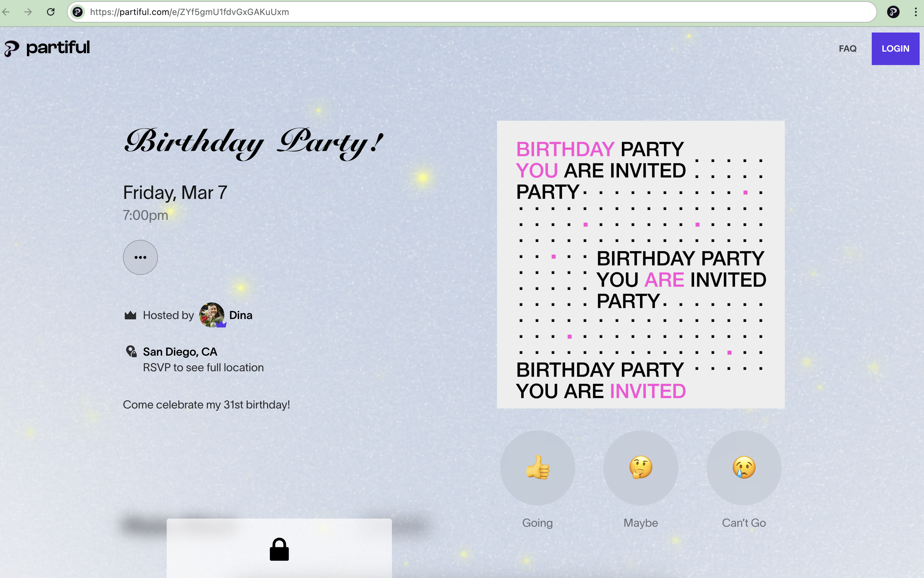RSVP Maybe with thinking face button
Screen dimensions: 924x578
click(x=641, y=468)
